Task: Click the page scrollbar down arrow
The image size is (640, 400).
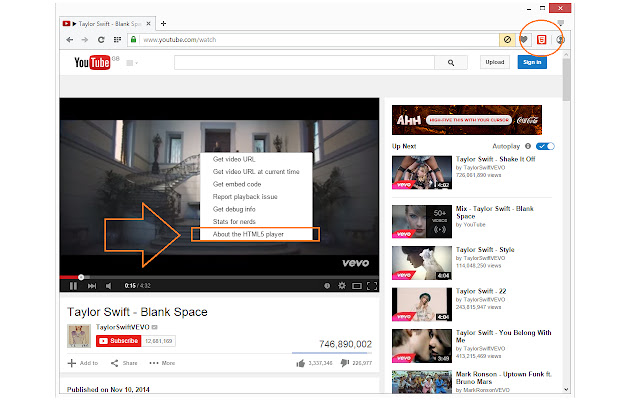Action: click(566, 389)
